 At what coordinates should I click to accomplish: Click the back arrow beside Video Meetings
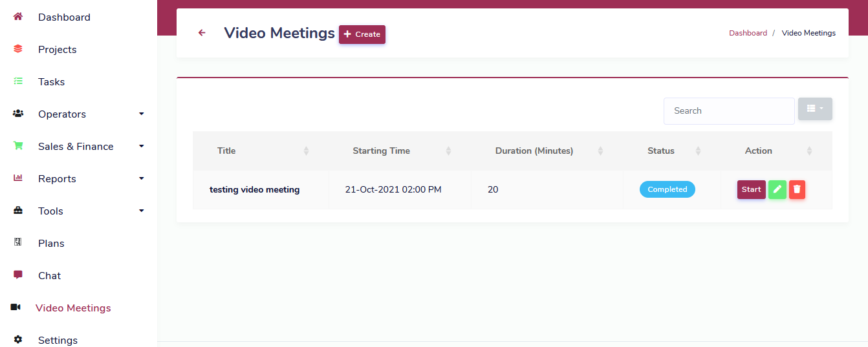click(202, 33)
